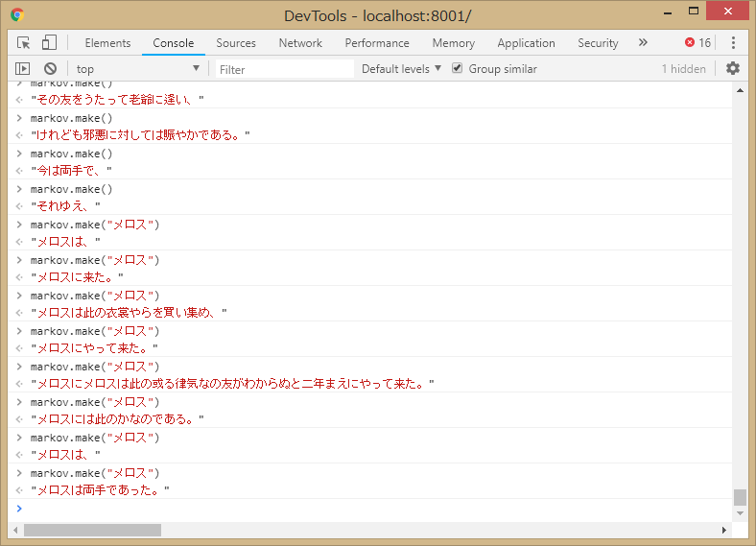The width and height of the screenshot is (756, 546).
Task: Toggle the Group similar checkbox
Action: coord(458,69)
